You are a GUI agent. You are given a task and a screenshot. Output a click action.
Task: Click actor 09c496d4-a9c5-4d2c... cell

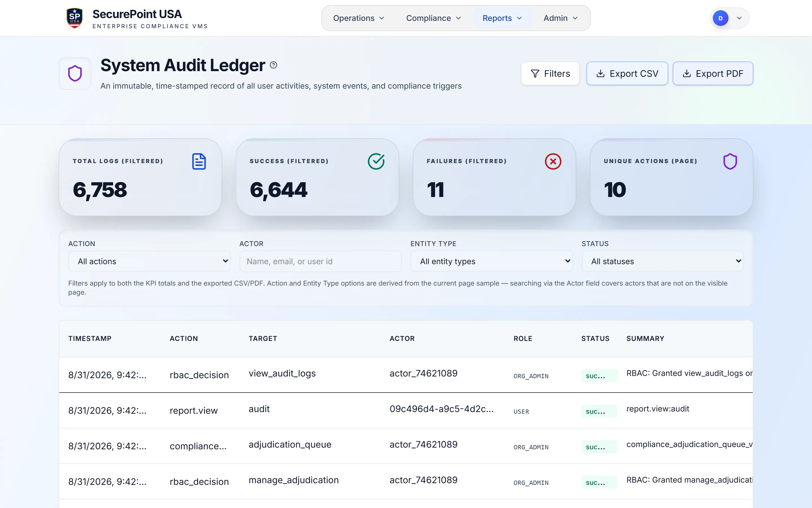442,409
